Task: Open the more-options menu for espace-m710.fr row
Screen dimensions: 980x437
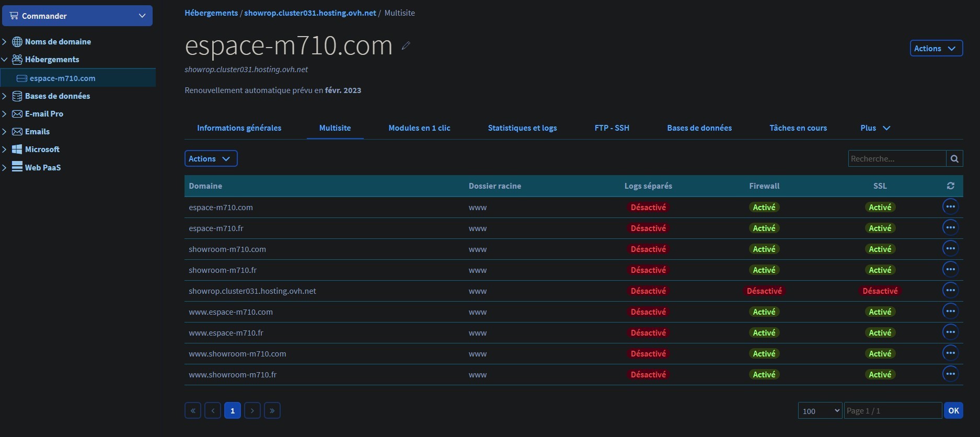Action: click(x=950, y=228)
